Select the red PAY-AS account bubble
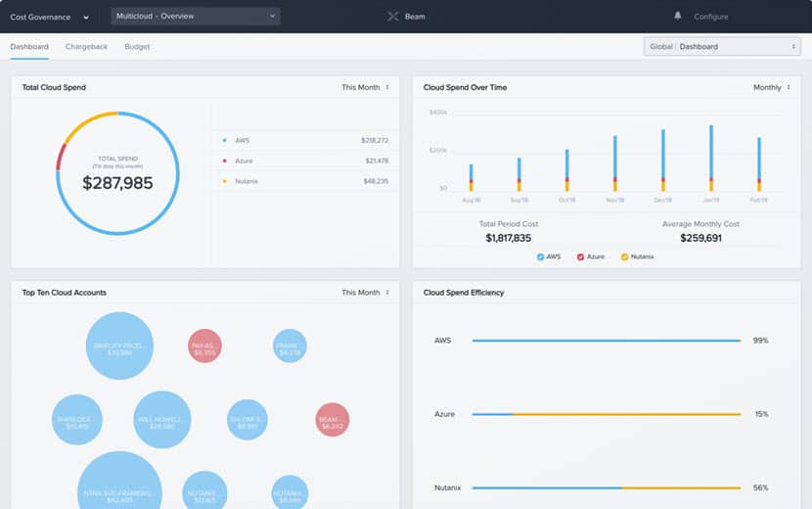This screenshot has height=509, width=812. (x=204, y=346)
